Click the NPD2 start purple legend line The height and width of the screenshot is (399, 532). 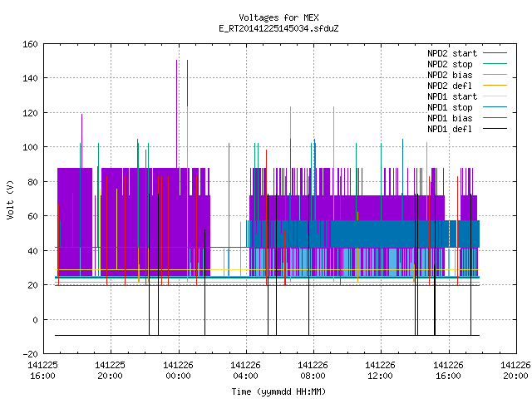pyautogui.click(x=495, y=53)
